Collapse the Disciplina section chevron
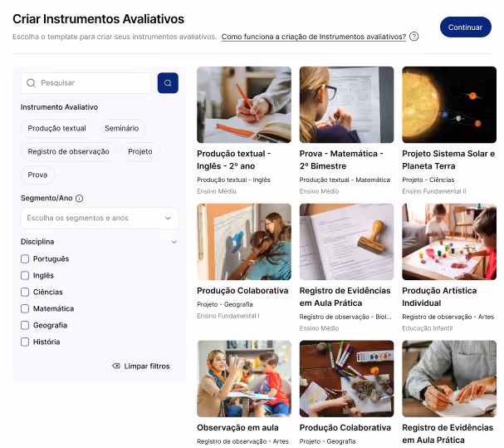This screenshot has width=504, height=448. click(174, 242)
